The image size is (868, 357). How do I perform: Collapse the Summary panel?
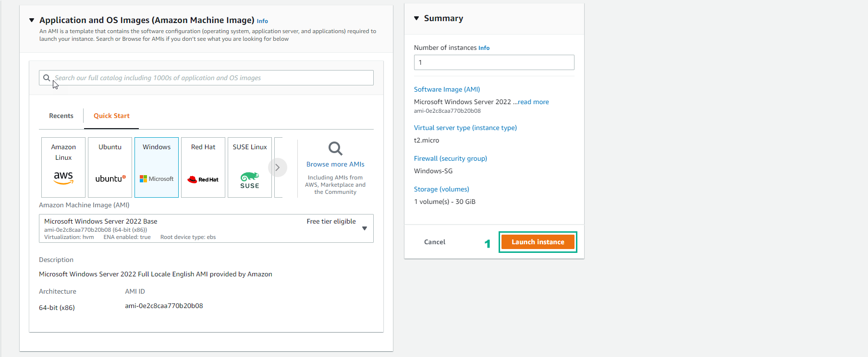(416, 18)
